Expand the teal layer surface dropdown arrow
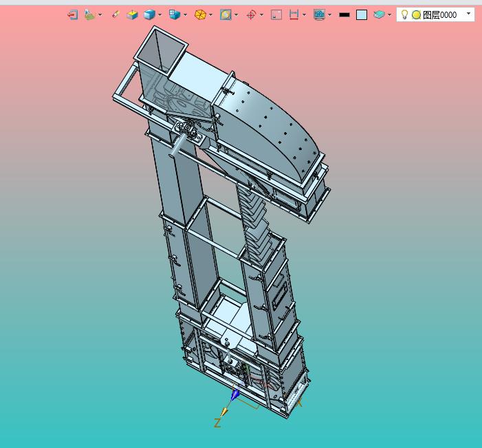 tap(389, 14)
